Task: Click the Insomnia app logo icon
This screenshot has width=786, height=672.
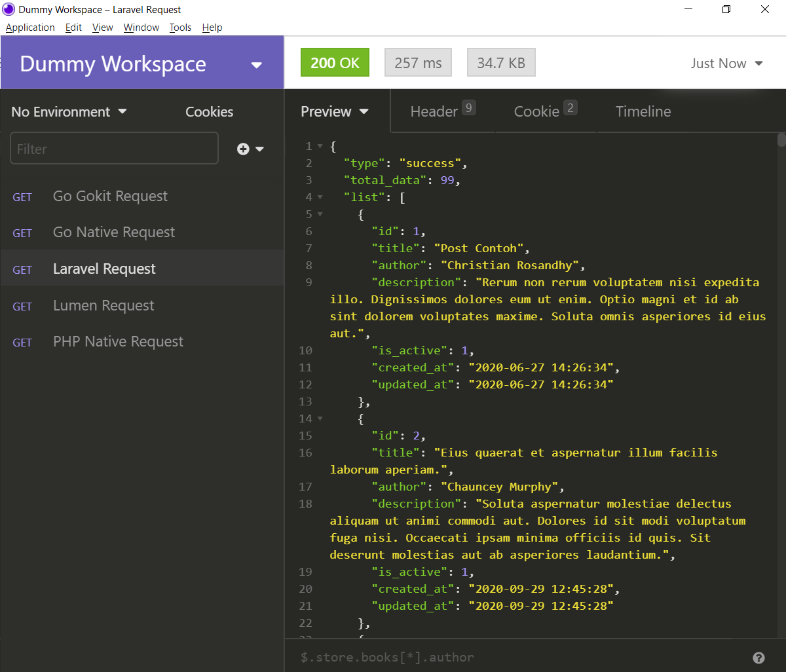Action: click(9, 9)
